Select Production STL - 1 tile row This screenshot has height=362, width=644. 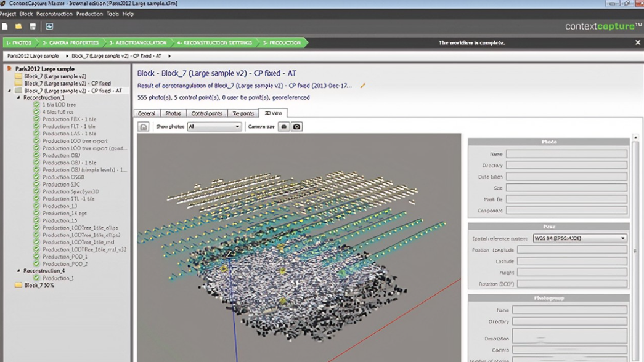point(68,199)
